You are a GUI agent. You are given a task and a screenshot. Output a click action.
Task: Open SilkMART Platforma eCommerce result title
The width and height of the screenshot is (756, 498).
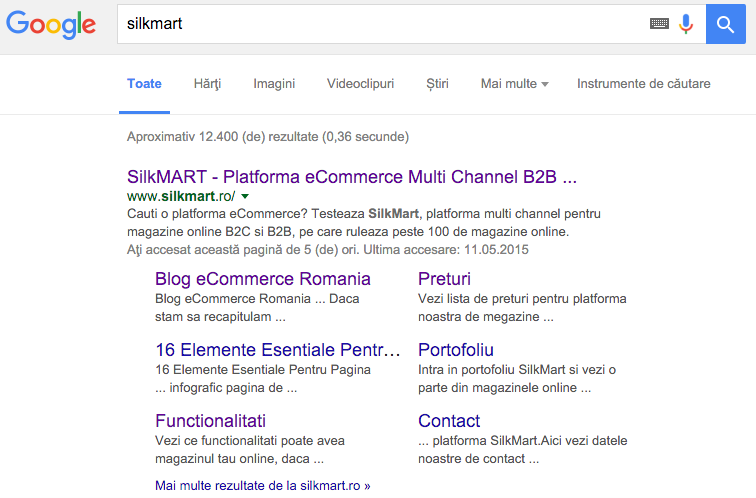coord(351,177)
